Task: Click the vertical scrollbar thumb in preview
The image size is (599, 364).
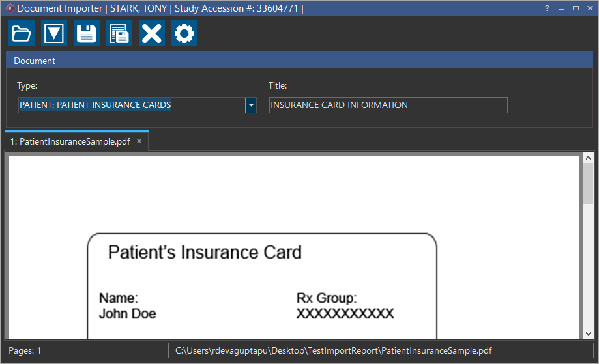Action: pyautogui.click(x=588, y=186)
